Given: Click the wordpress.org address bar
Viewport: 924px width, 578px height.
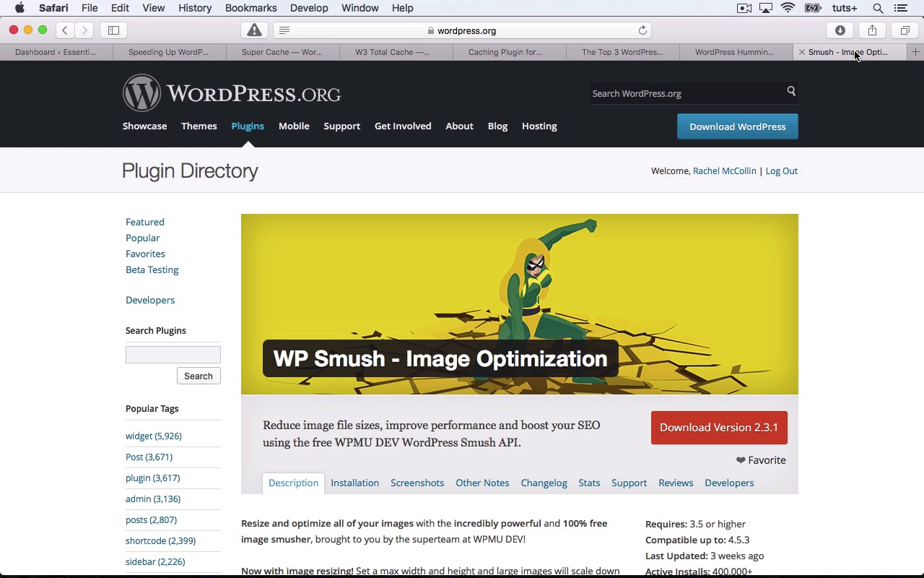Looking at the screenshot, I should point(462,30).
